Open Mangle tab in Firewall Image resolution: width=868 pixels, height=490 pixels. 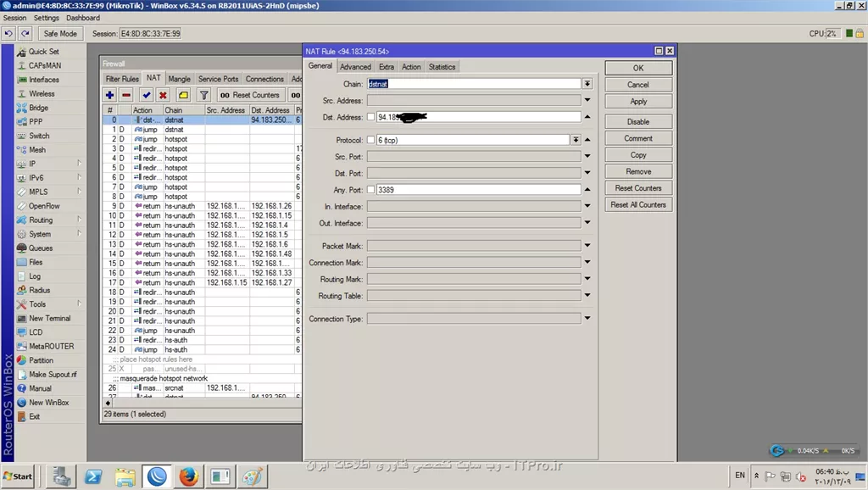point(180,79)
